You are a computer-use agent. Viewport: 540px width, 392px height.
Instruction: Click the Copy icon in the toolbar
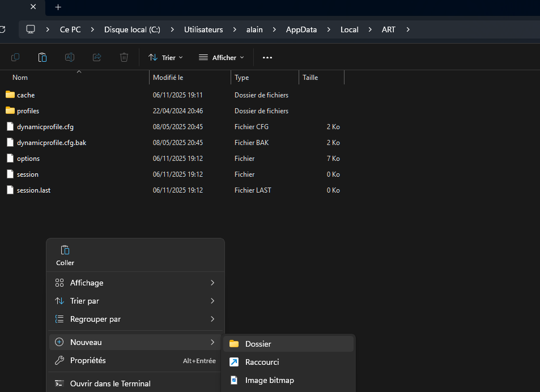click(15, 57)
